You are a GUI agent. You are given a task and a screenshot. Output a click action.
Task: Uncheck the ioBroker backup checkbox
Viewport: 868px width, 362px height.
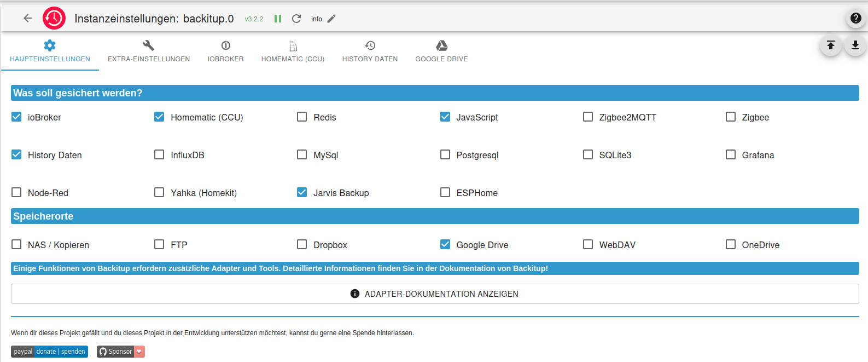(x=16, y=117)
